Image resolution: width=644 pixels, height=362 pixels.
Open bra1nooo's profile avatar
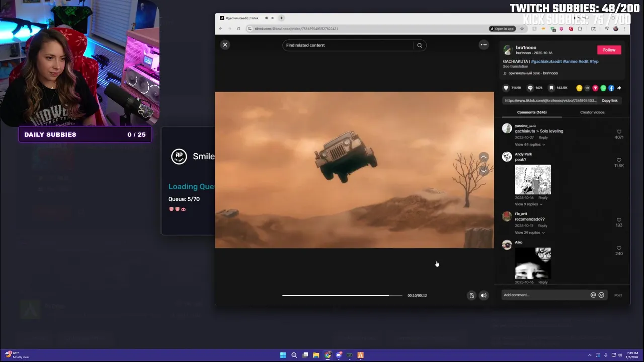508,50
